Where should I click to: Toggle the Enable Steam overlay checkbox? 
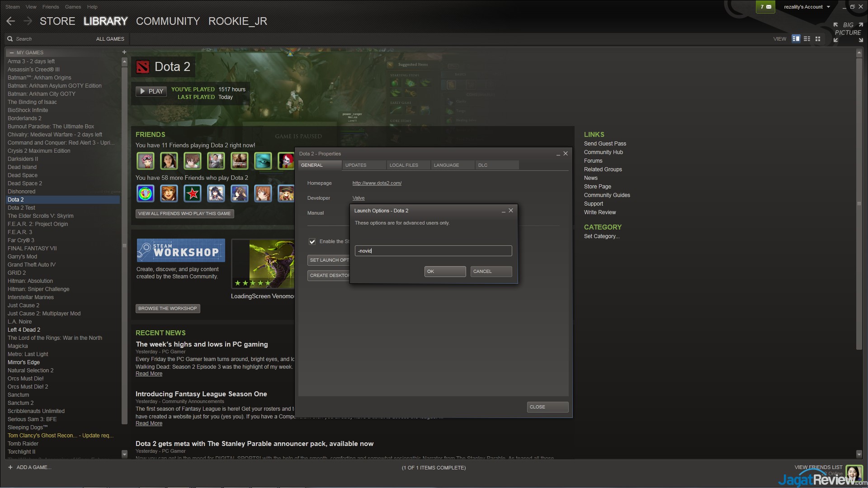pos(312,241)
